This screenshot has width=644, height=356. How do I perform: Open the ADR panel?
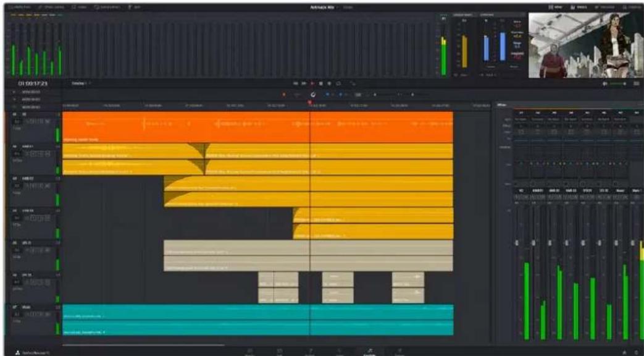134,7
